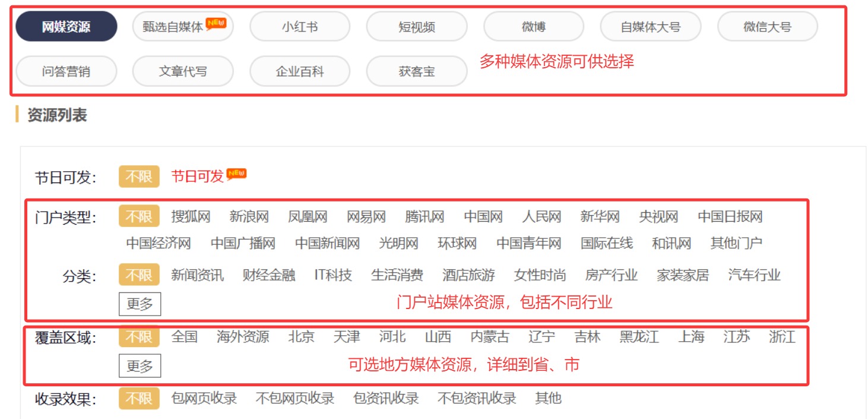Expand more categories with 分类 更多 button
Viewport: 868px width, 419px height.
pyautogui.click(x=140, y=304)
